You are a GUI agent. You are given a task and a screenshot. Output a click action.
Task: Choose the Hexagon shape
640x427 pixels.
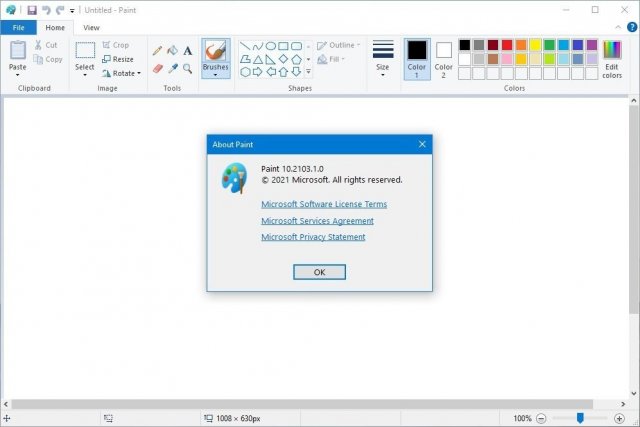coord(245,72)
